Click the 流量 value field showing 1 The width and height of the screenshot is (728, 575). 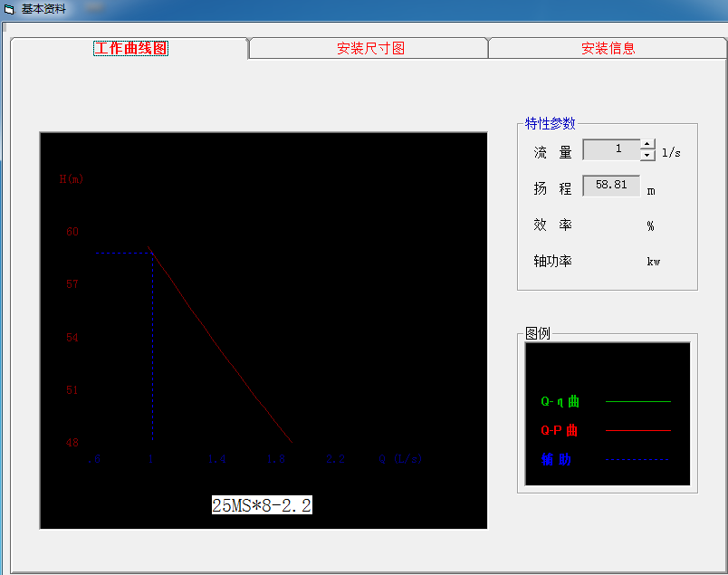click(611, 149)
